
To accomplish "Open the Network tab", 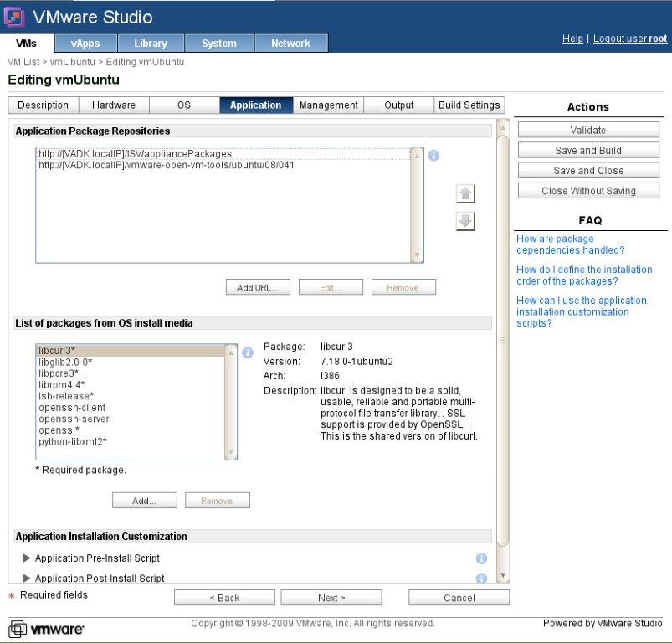I will (291, 44).
